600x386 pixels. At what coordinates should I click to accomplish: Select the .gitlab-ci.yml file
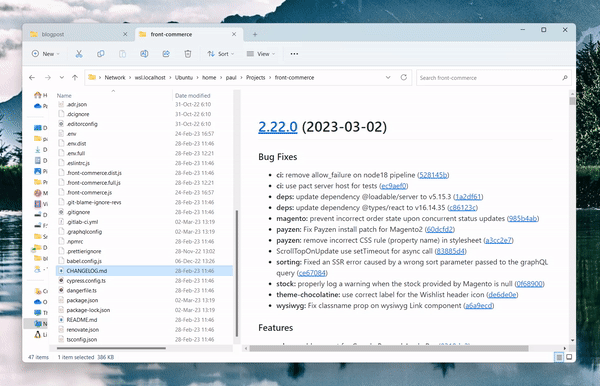point(144,222)
